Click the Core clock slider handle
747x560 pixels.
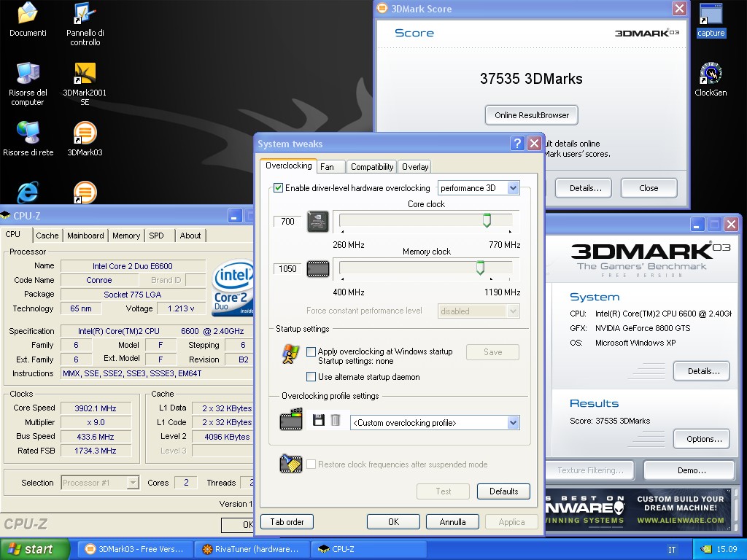(487, 220)
